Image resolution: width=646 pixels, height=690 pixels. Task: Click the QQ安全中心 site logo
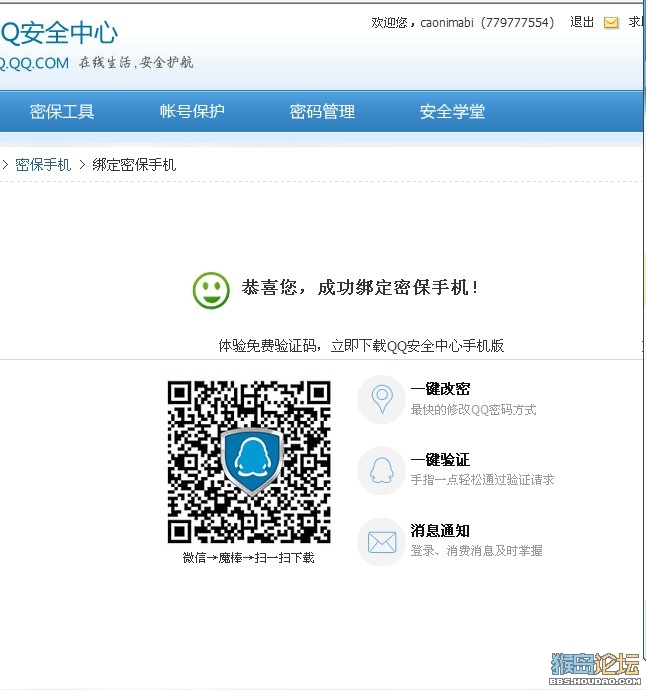coord(59,33)
